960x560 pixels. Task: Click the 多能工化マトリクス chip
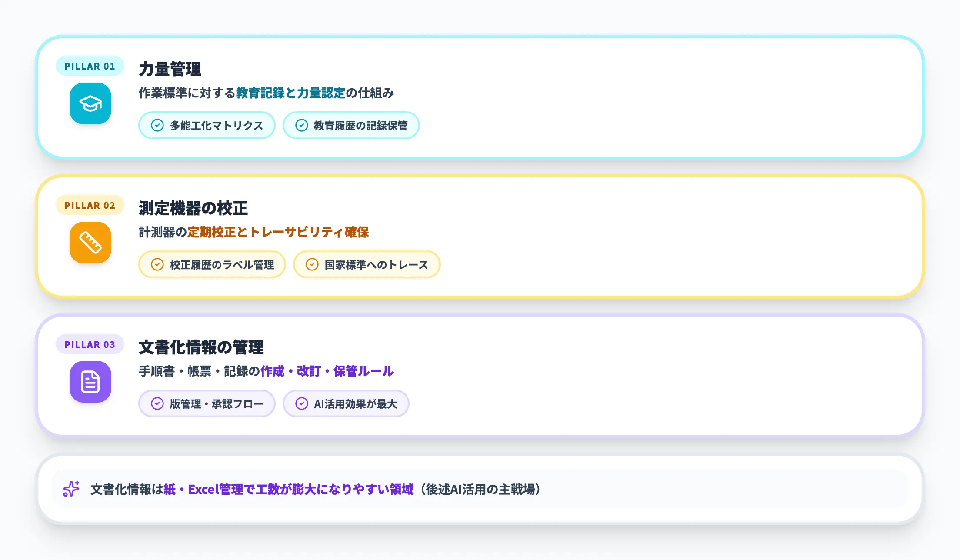click(207, 126)
